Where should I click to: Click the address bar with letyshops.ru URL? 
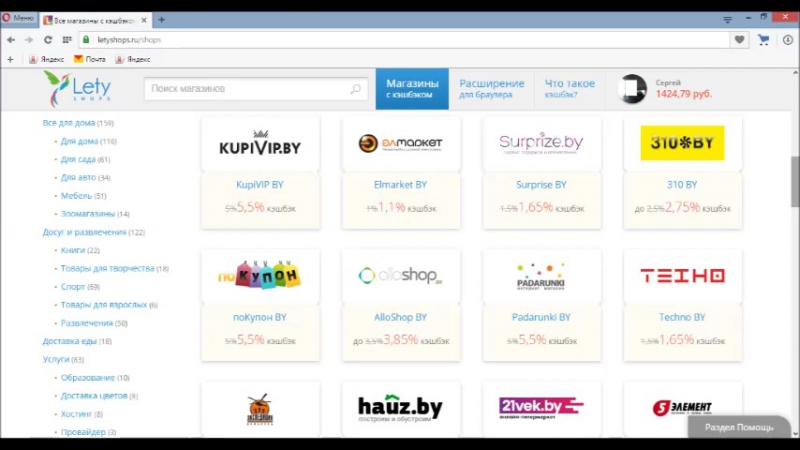point(405,40)
